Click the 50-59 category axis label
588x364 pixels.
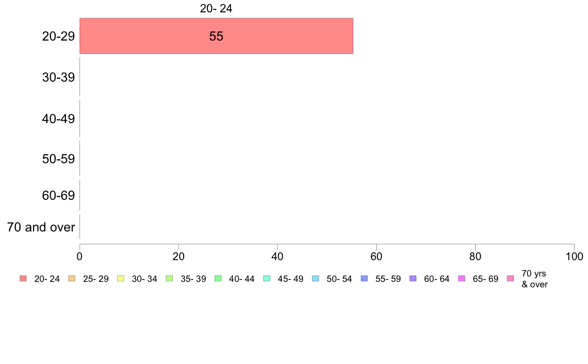[58, 159]
